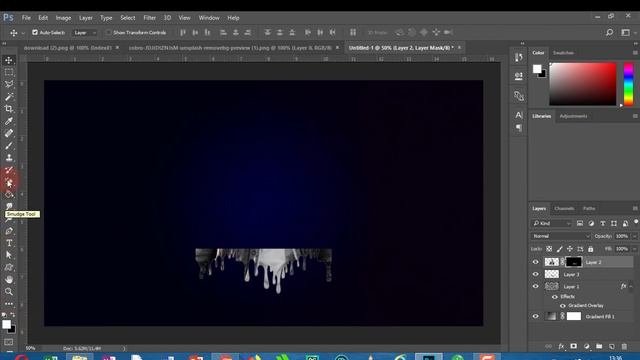This screenshot has height=360, width=640.
Task: Open the Filter menu
Action: [x=149, y=18]
